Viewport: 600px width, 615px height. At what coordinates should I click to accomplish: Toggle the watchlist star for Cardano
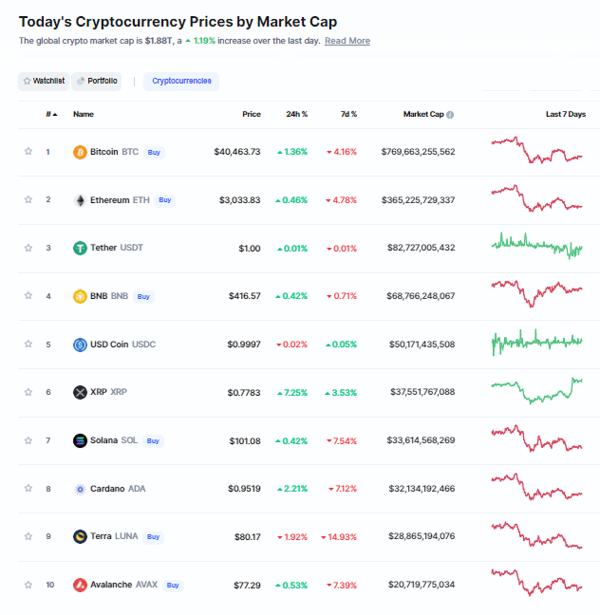(28, 488)
